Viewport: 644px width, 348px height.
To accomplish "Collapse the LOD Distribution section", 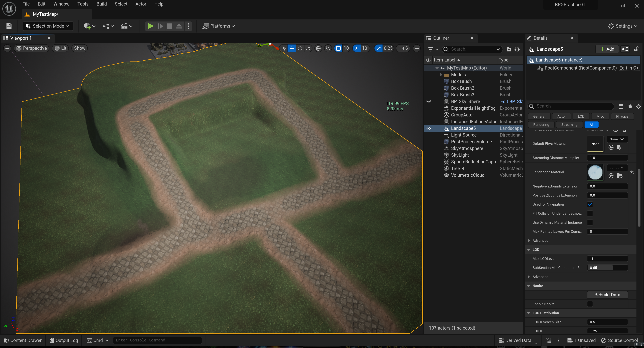I will pyautogui.click(x=528, y=313).
